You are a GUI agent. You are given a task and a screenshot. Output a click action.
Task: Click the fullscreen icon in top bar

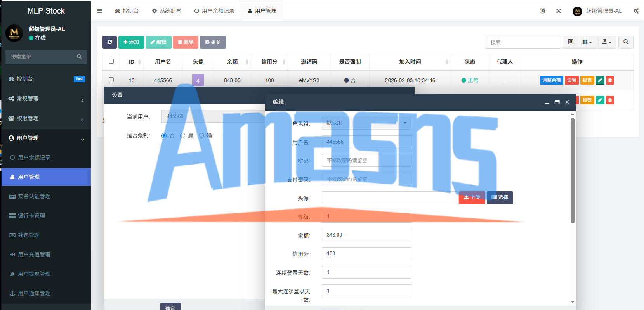click(x=559, y=11)
